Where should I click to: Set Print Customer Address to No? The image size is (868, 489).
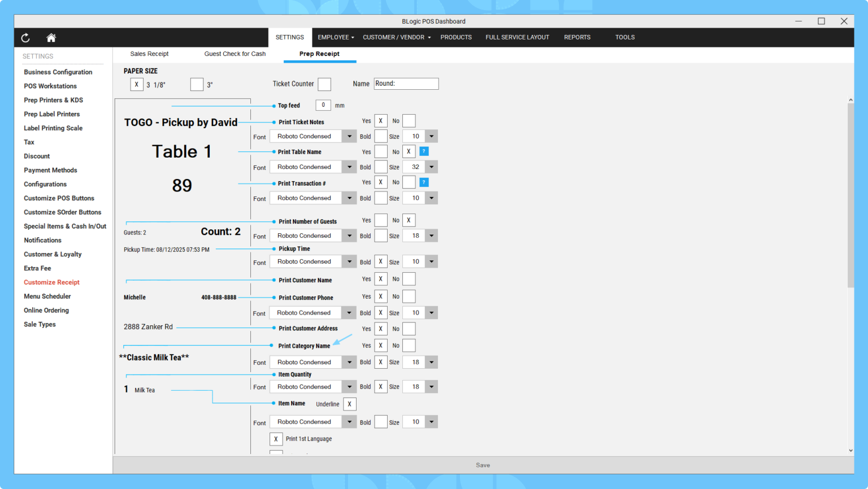coord(409,329)
